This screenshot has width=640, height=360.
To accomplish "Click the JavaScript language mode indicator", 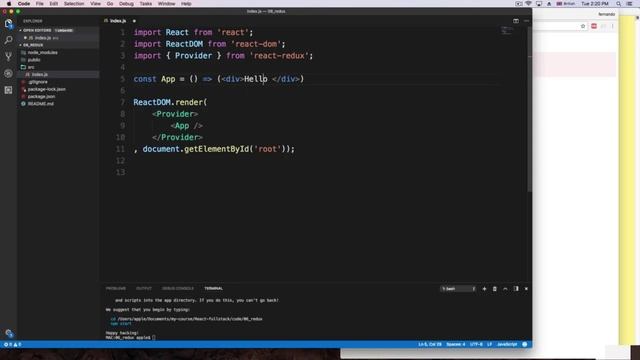I will coord(507,344).
